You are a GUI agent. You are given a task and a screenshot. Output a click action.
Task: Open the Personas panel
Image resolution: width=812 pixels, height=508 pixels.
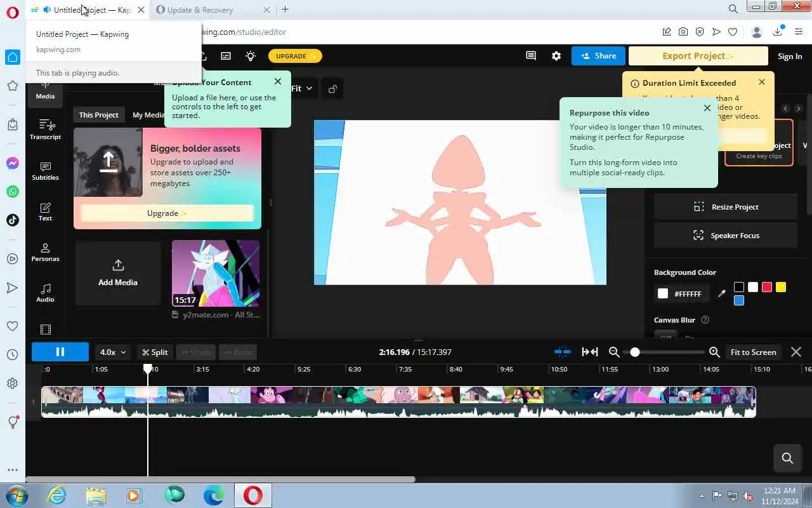point(45,251)
